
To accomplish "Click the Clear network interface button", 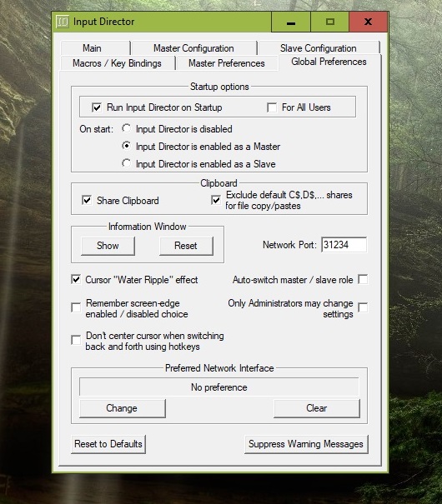I will click(x=317, y=408).
